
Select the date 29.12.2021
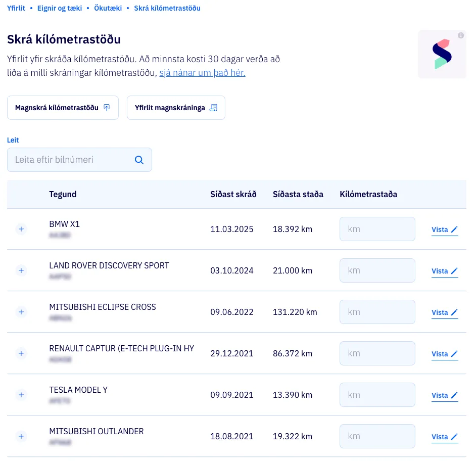[x=231, y=353]
